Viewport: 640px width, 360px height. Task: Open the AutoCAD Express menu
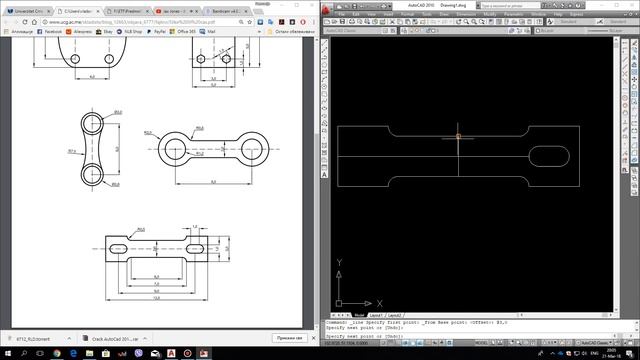pos(577,14)
